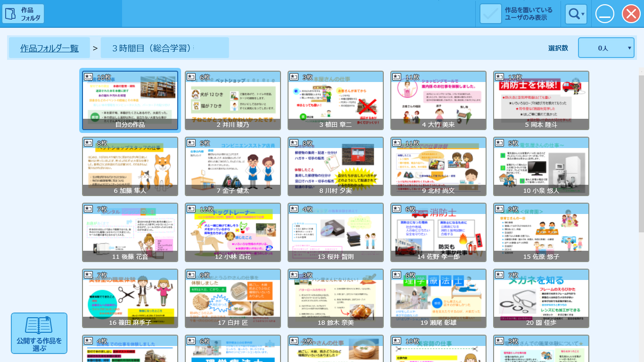Screen dimensions: 644x362
Task: Open 小泉 悠人's work thumbnail
Action: click(541, 166)
